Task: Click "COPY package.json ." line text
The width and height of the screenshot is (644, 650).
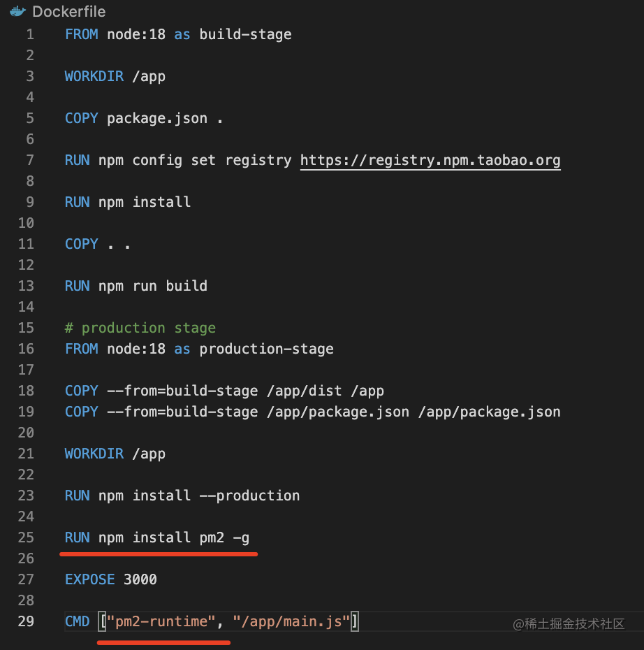Action: pyautogui.click(x=144, y=118)
